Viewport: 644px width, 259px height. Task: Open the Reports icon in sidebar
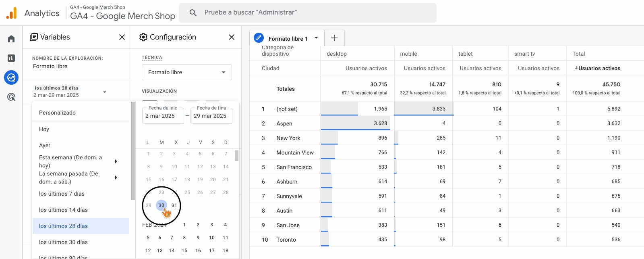click(x=11, y=58)
